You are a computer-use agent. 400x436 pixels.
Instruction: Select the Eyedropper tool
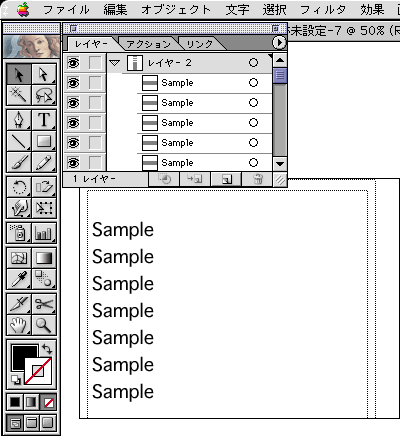(19, 279)
